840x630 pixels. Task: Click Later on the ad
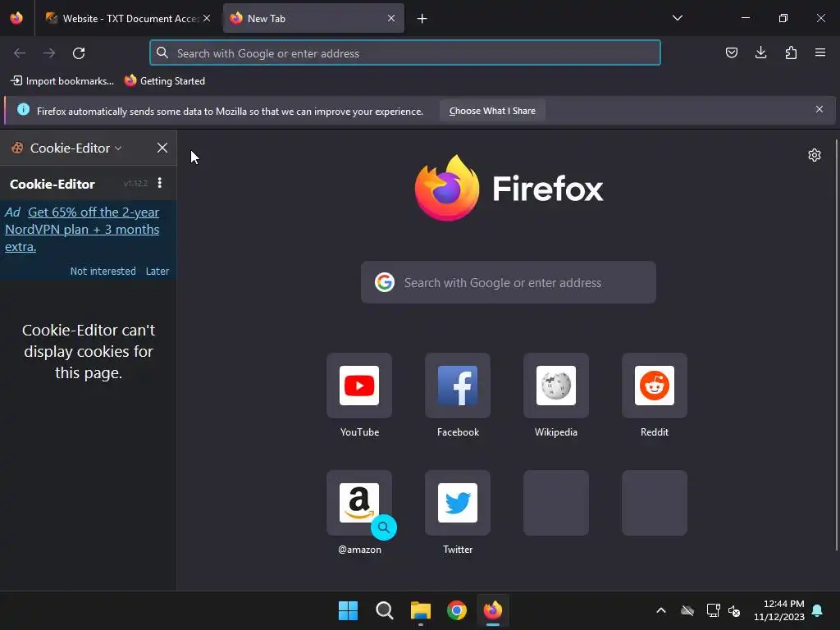click(x=157, y=271)
